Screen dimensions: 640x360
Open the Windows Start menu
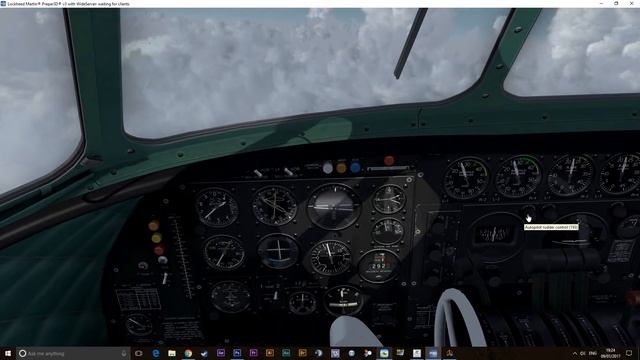pos(8,353)
